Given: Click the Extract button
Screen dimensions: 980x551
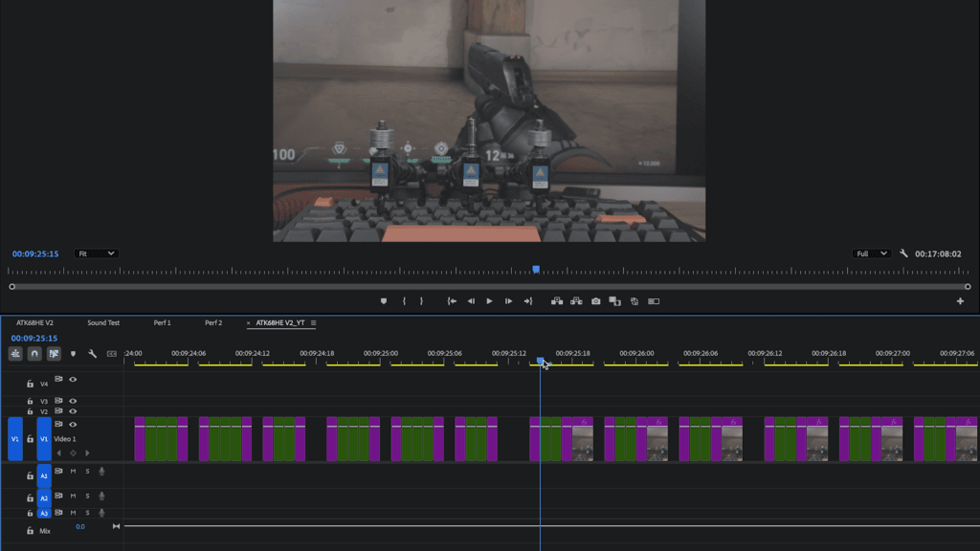Looking at the screenshot, I should click(576, 301).
